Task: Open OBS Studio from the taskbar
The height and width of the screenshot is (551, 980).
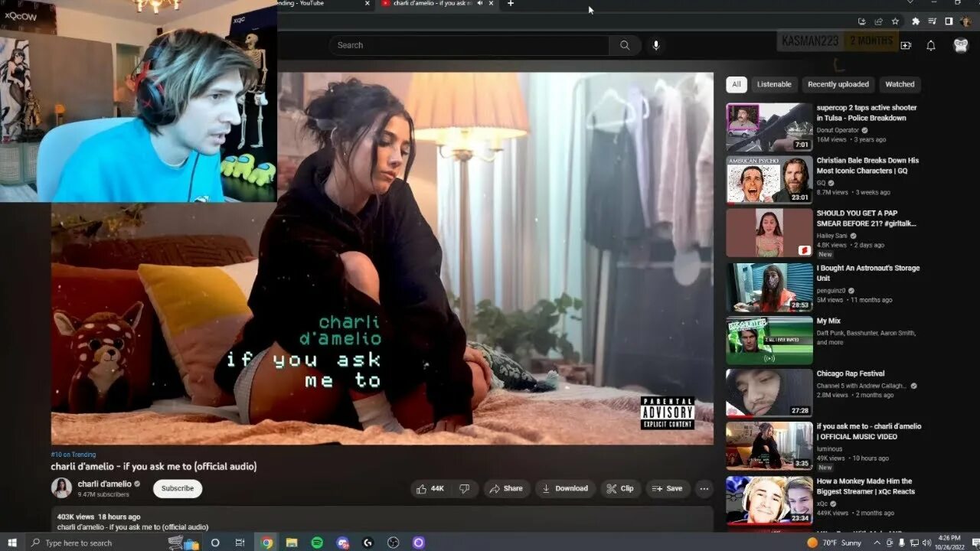Action: tap(393, 543)
